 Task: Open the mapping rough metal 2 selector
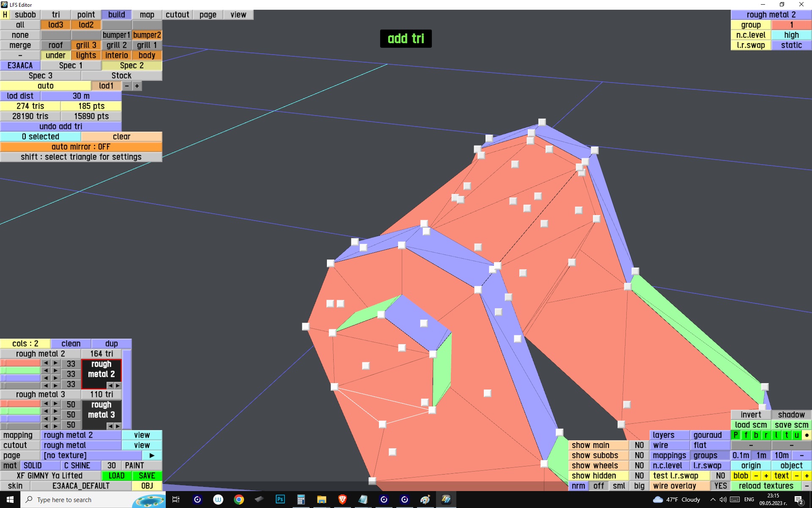click(x=81, y=435)
